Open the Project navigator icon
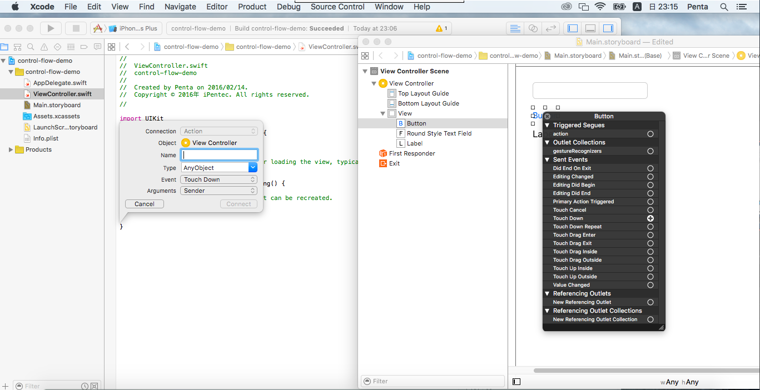 4,47
